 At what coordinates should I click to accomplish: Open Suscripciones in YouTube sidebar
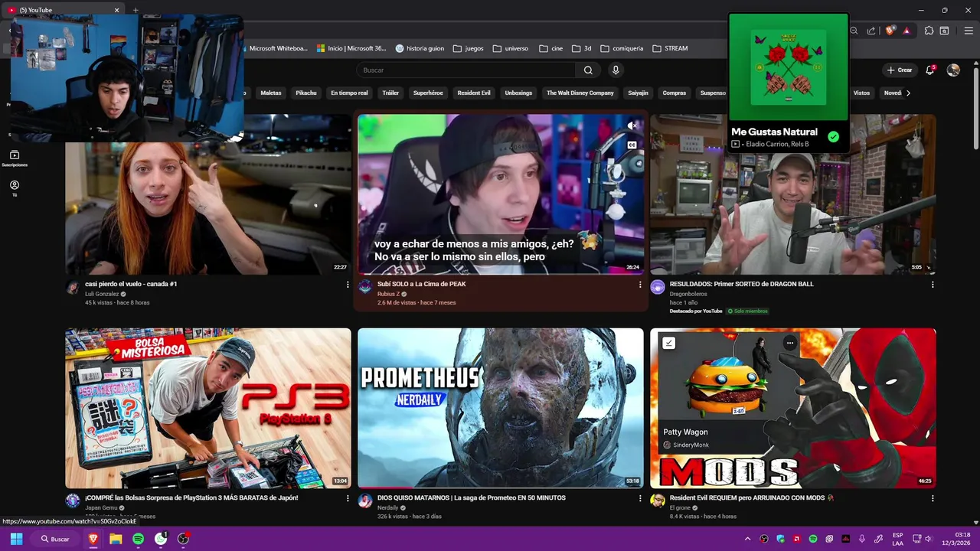[15, 158]
